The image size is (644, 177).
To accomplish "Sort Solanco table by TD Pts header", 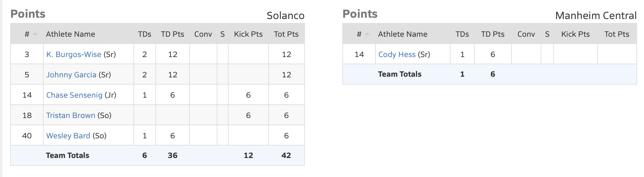I will (172, 34).
